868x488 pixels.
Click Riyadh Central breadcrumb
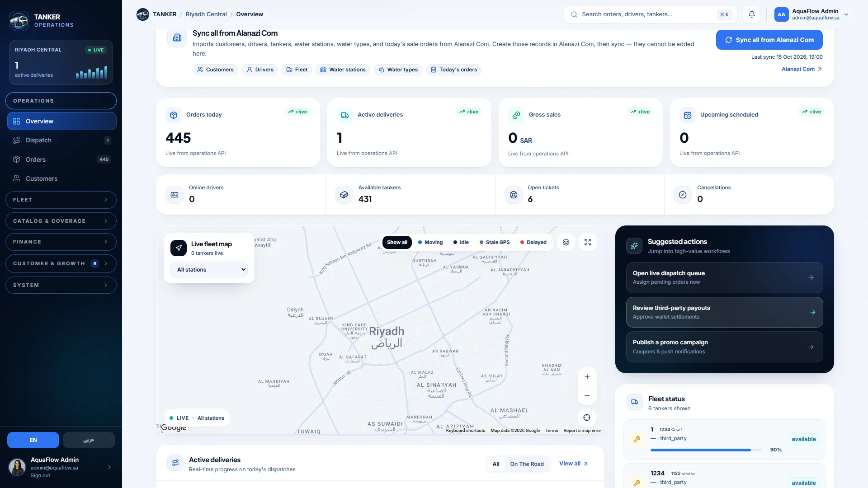206,14
